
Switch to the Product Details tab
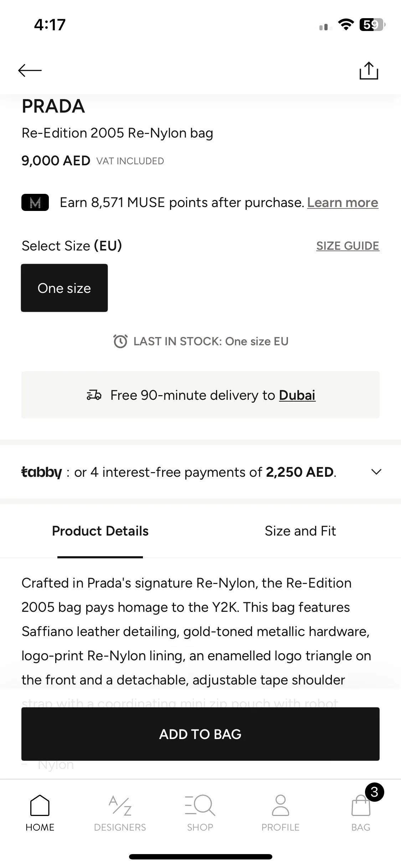(x=100, y=531)
